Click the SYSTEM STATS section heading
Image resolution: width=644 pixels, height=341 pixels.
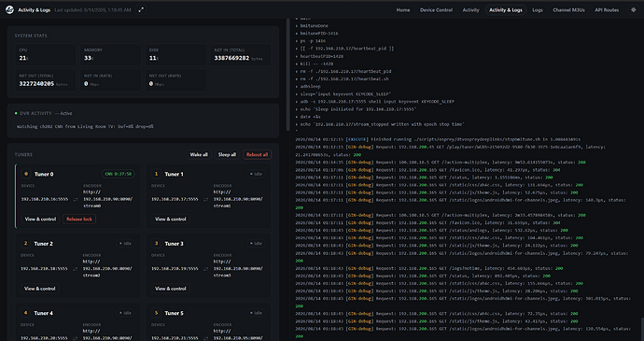pos(31,36)
